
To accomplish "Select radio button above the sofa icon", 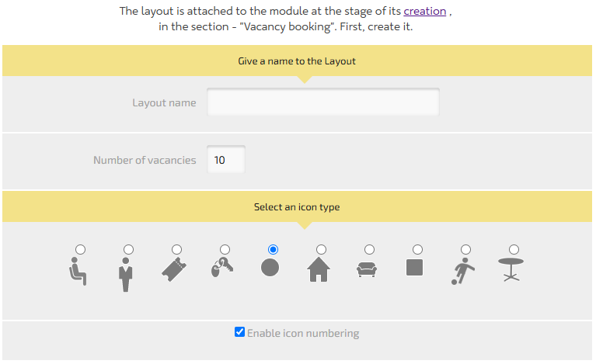I will pyautogui.click(x=369, y=249).
